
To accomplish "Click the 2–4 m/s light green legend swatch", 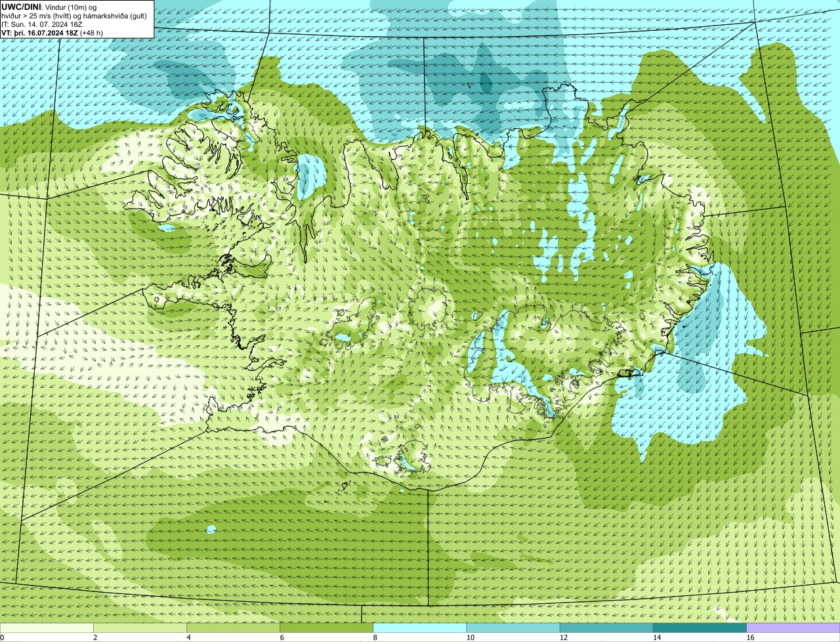I will click(x=140, y=628).
